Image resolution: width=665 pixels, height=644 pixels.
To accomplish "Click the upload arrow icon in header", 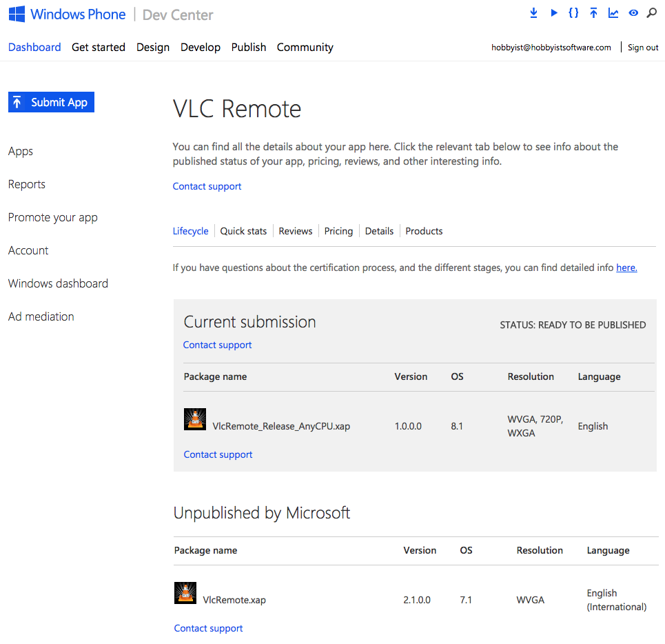I will click(x=593, y=12).
